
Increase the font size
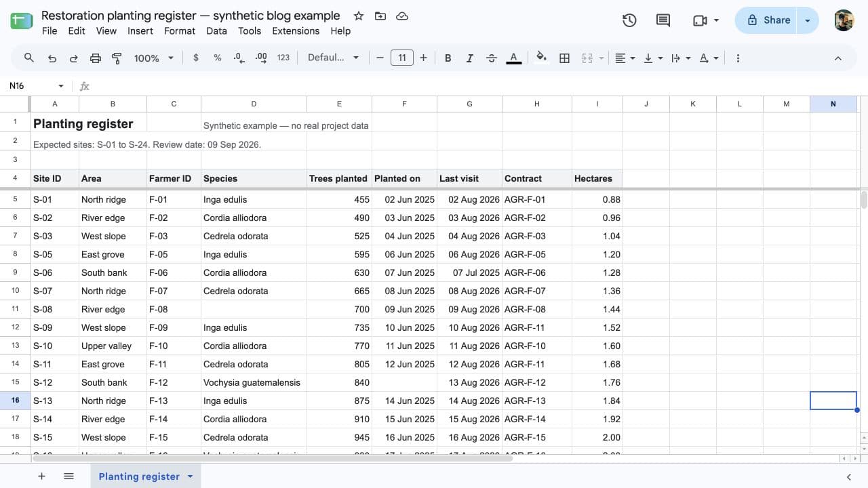coord(424,58)
